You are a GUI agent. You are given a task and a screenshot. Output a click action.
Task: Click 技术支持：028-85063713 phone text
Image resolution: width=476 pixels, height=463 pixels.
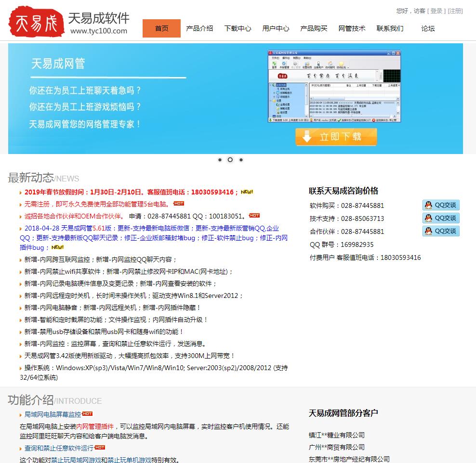(347, 219)
